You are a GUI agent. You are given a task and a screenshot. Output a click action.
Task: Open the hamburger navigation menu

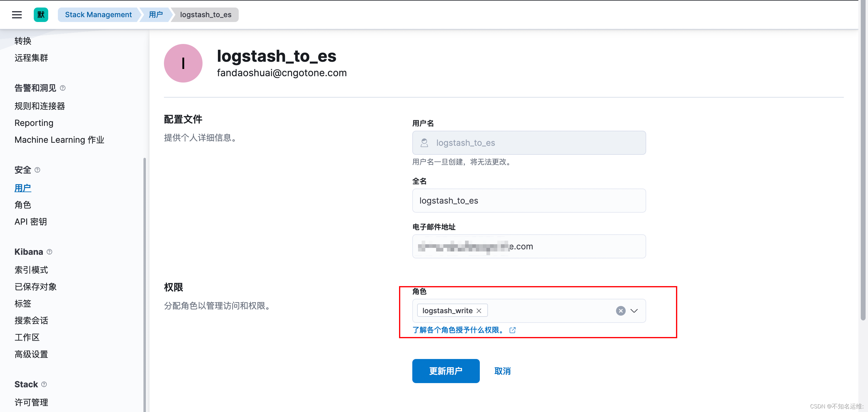click(17, 14)
